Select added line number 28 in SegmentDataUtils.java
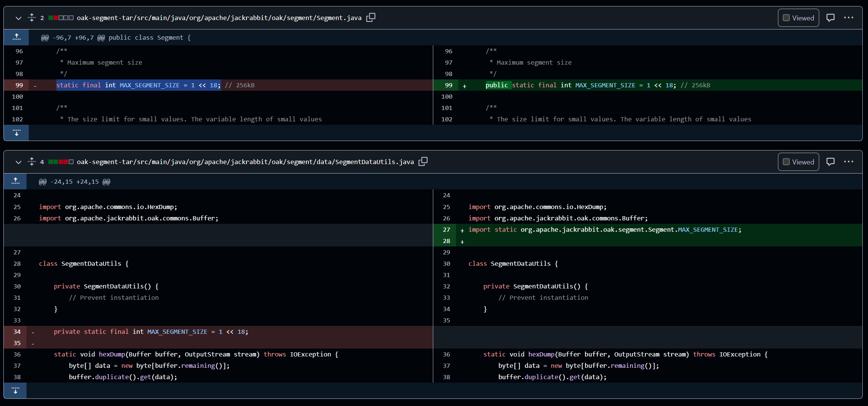Image resolution: width=868 pixels, height=406 pixels. point(445,241)
